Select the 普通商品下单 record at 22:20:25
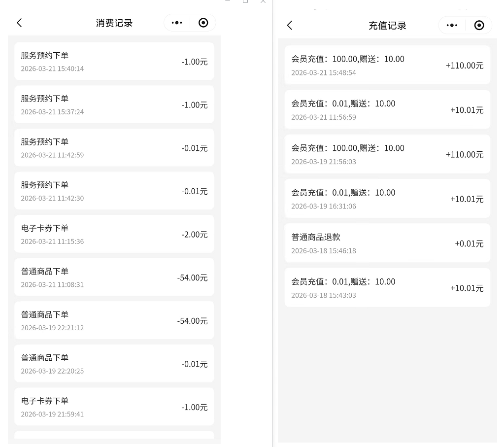The height and width of the screenshot is (447, 504). pos(114,364)
